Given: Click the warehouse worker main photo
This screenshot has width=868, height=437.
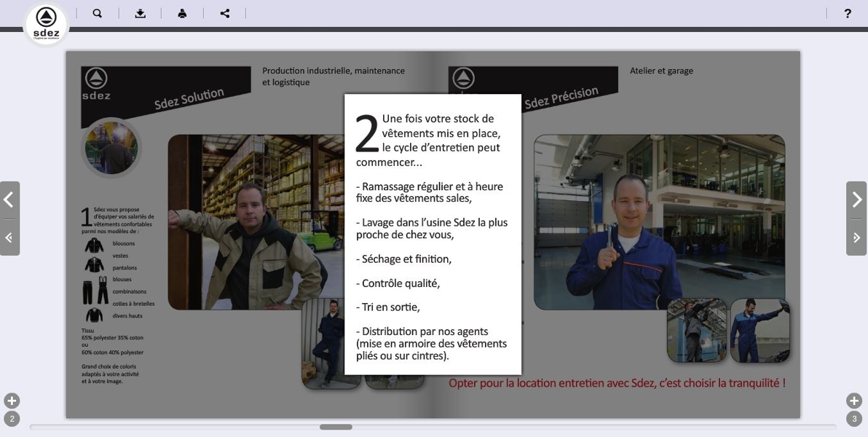Looking at the screenshot, I should [256, 222].
